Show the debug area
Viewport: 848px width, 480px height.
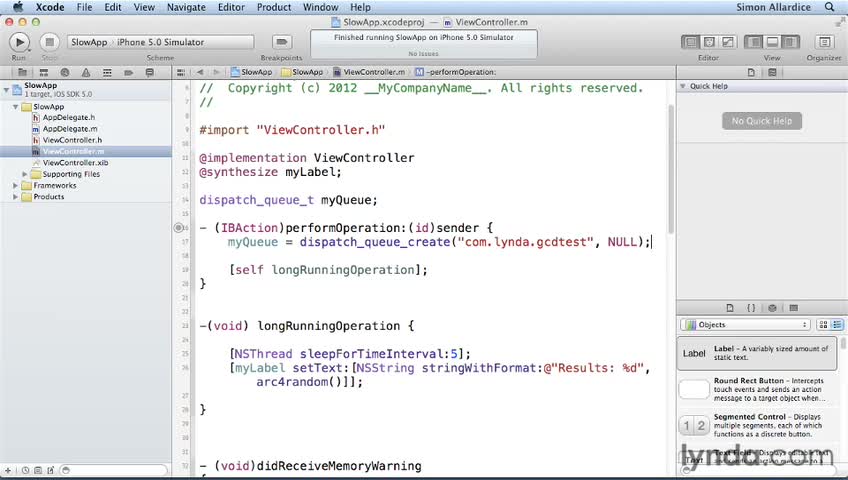point(772,42)
